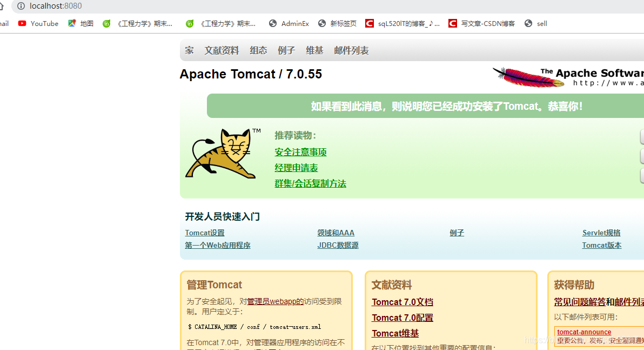Click the $CATALINA_HOME/conf/tomcat-users.xml path text

point(254,327)
